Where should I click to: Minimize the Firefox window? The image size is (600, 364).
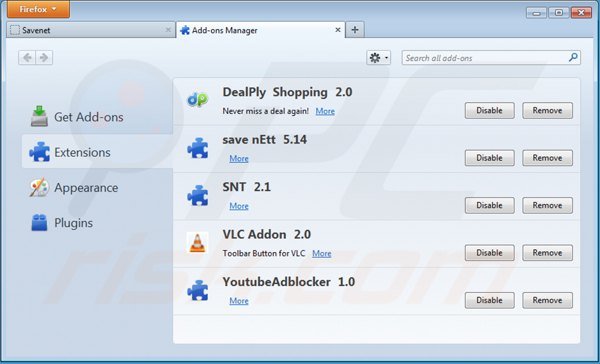pos(536,13)
